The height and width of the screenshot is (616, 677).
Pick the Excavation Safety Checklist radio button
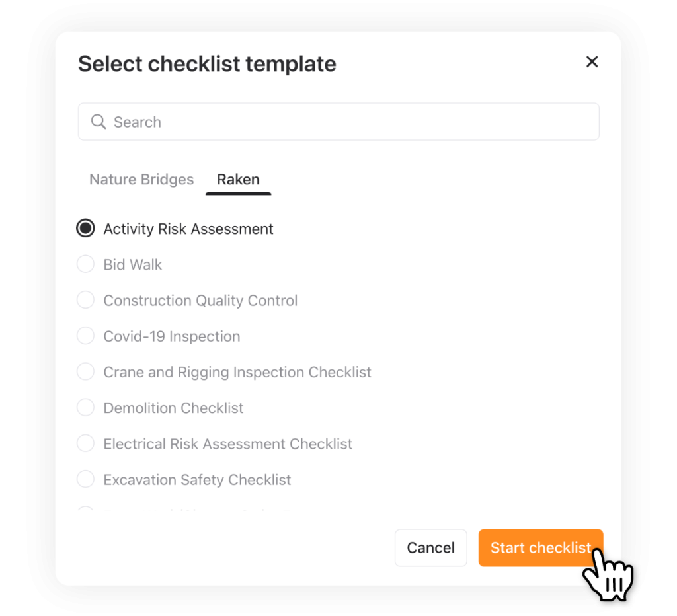[85, 480]
